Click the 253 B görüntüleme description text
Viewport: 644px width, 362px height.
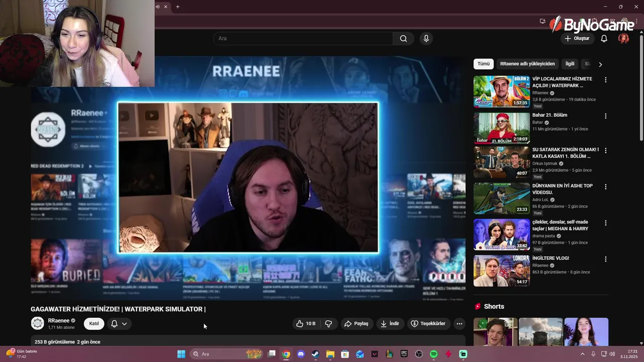click(x=67, y=342)
